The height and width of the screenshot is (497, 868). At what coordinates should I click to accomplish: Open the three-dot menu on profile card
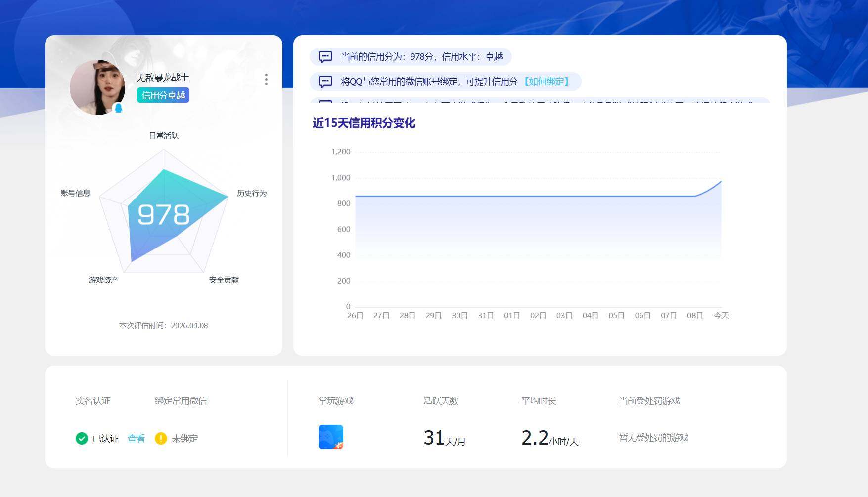(266, 80)
